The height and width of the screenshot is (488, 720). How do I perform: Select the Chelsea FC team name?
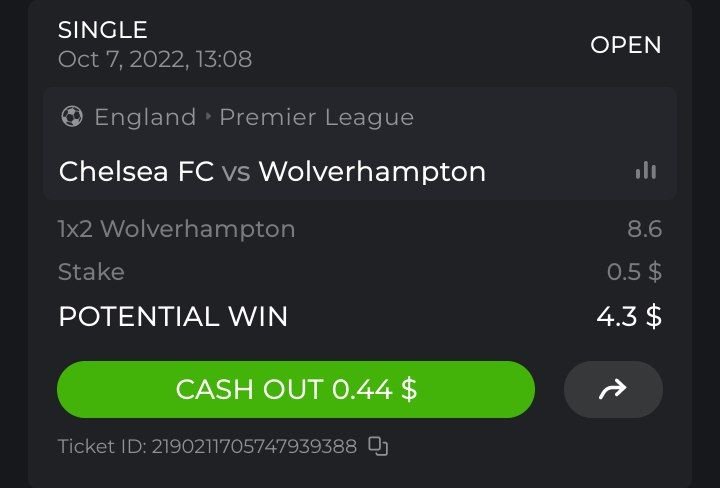click(136, 171)
